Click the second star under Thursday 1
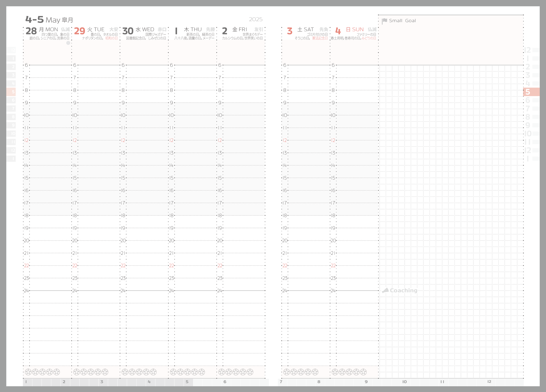 [x=180, y=372]
